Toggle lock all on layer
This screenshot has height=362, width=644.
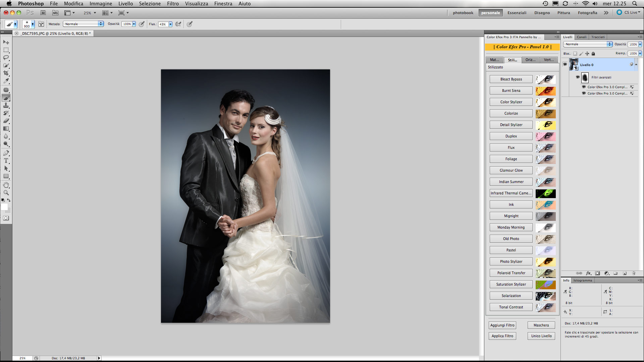click(x=593, y=54)
